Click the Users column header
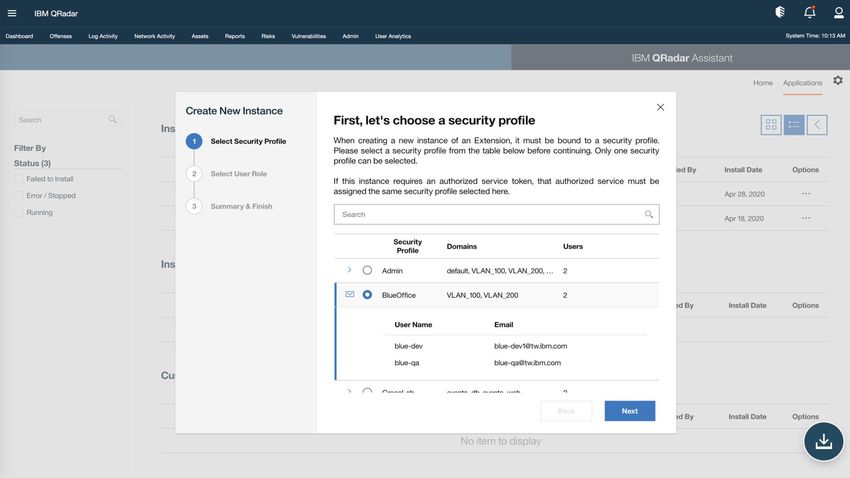This screenshot has width=850, height=478. (x=573, y=247)
